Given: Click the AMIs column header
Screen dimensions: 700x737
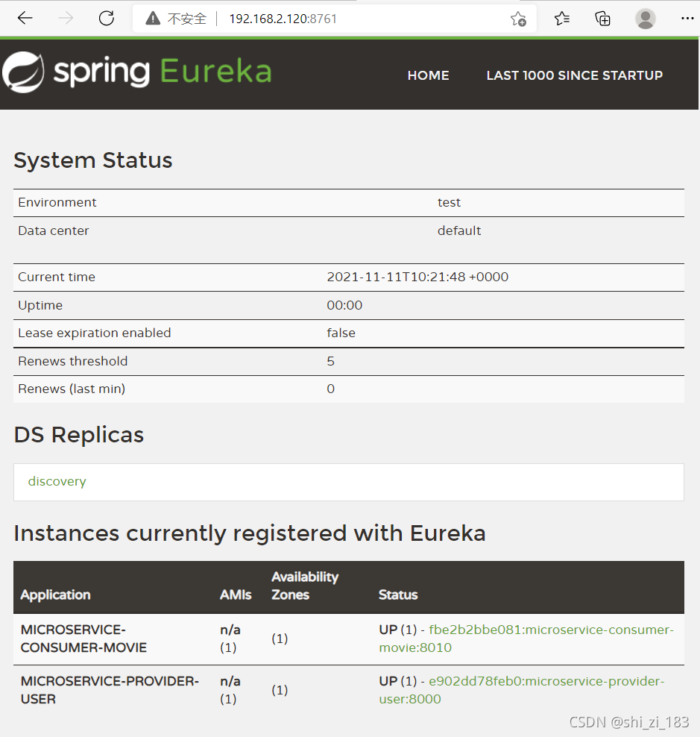Looking at the screenshot, I should tap(236, 595).
